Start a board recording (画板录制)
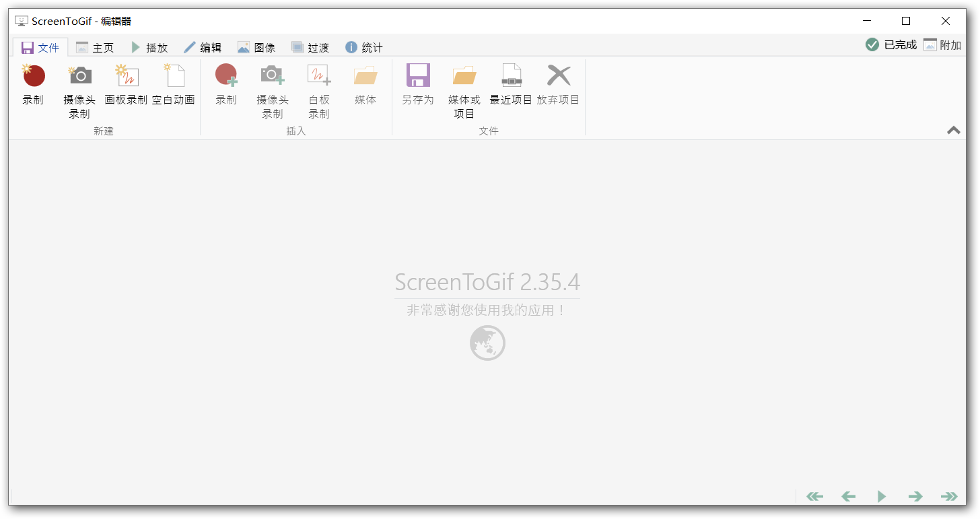 pyautogui.click(x=126, y=85)
